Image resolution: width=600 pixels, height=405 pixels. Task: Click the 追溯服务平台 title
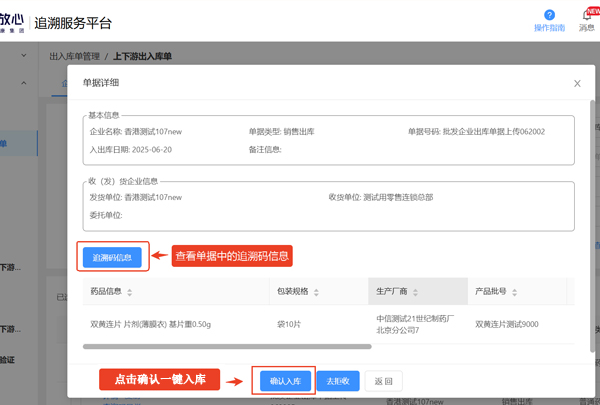(73, 23)
